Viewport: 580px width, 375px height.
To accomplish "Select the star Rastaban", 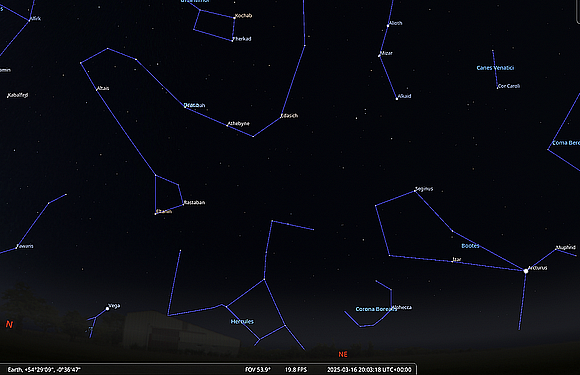I will 183,204.
